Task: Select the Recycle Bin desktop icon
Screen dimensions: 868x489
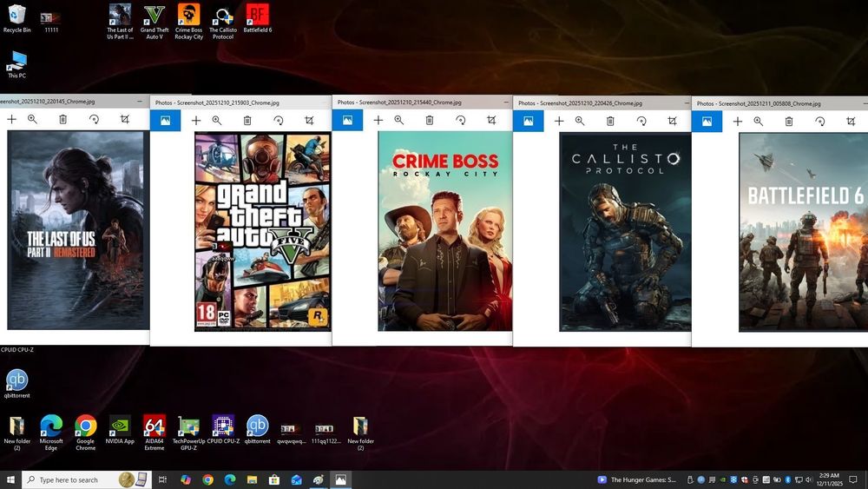Action: [16, 18]
